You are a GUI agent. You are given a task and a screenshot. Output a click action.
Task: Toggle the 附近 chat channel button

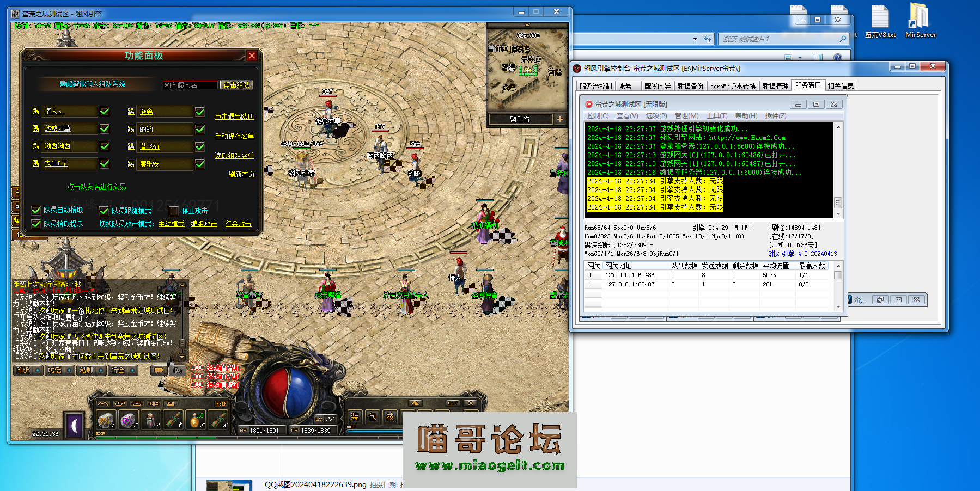pos(28,370)
